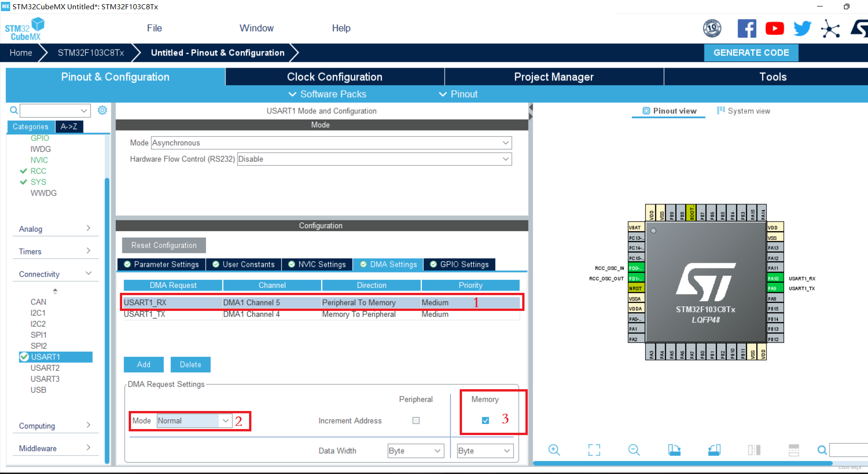The image size is (868, 474).
Task: Go to STM32F103C8Tx breadcrumb
Action: coord(91,53)
